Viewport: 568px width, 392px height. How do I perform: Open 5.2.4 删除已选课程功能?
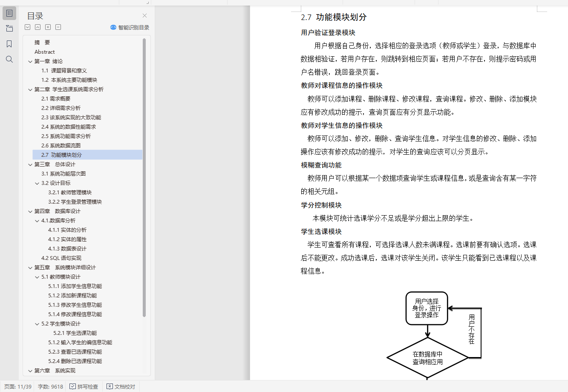point(75,361)
